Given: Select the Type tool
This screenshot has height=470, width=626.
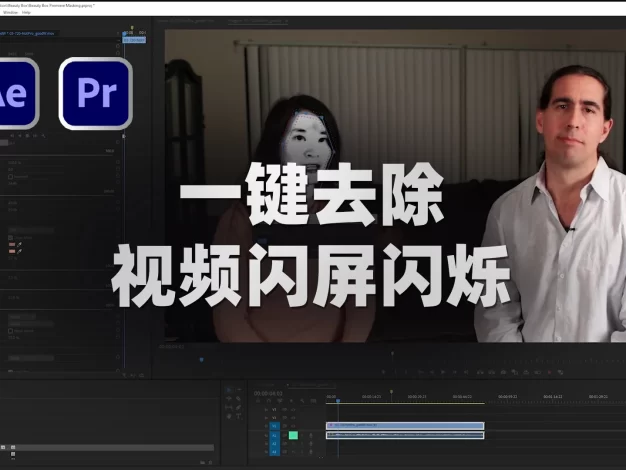Looking at the screenshot, I should tap(238, 416).
